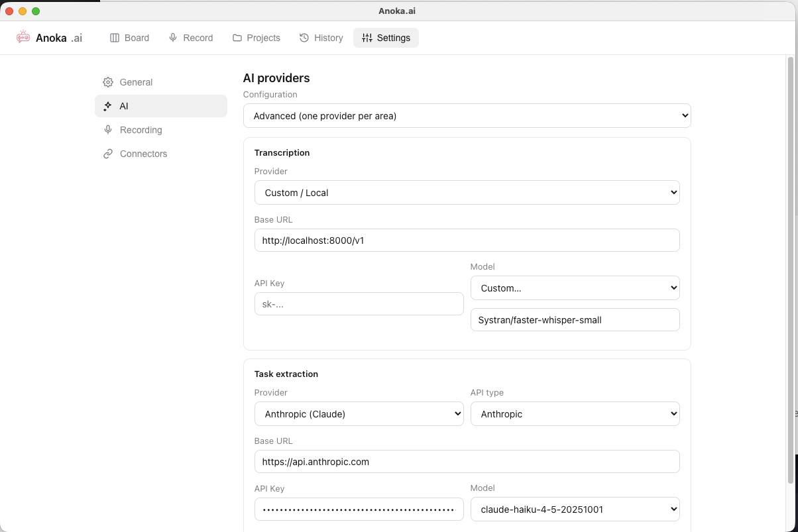Click the Transcription Base URL field

pyautogui.click(x=467, y=240)
